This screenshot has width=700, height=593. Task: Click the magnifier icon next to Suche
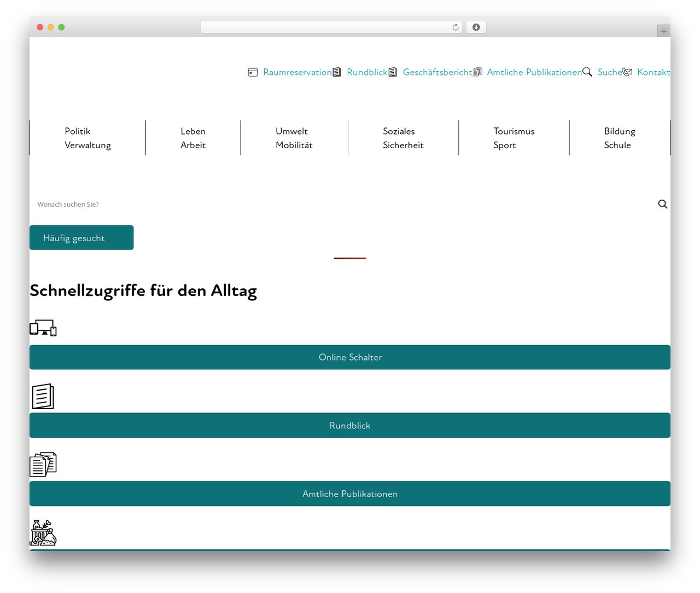tap(587, 72)
